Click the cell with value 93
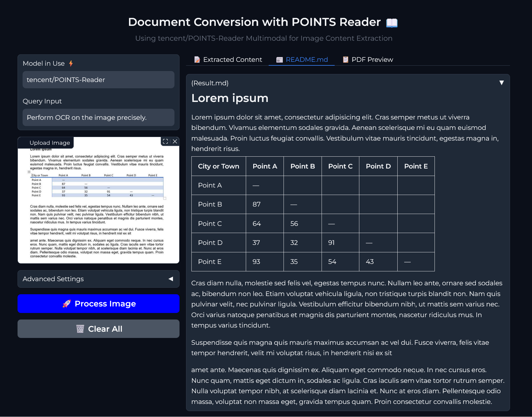 (x=265, y=262)
